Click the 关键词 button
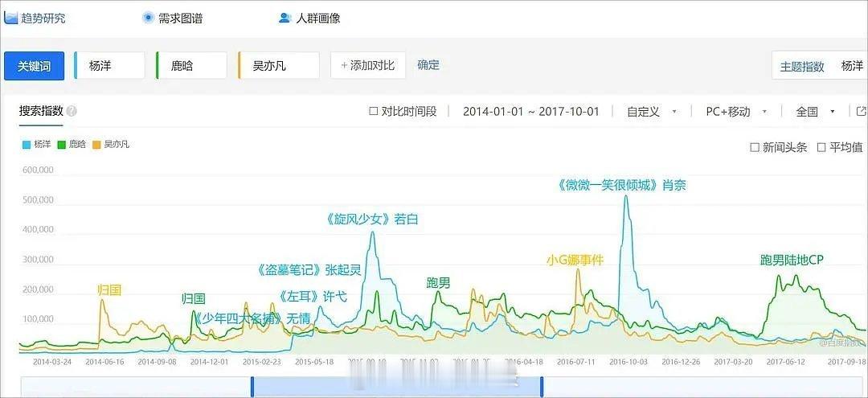Viewport: 868px width, 398px height. click(x=35, y=66)
